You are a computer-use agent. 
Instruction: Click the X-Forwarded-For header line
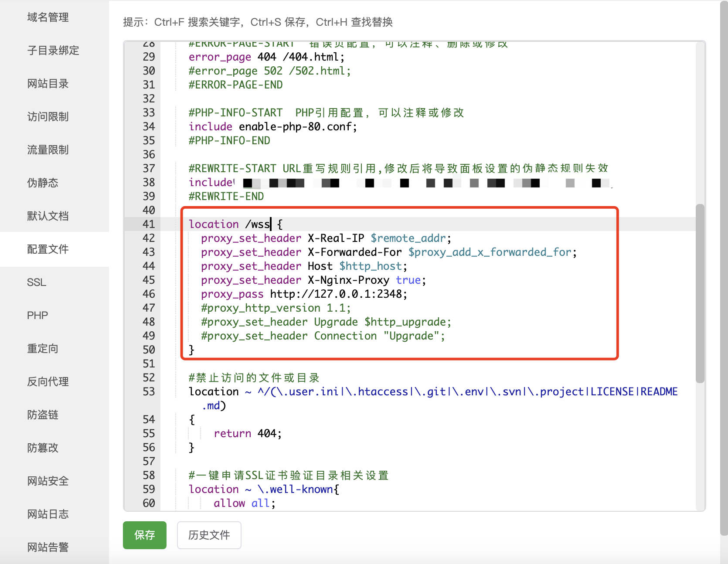pos(389,252)
